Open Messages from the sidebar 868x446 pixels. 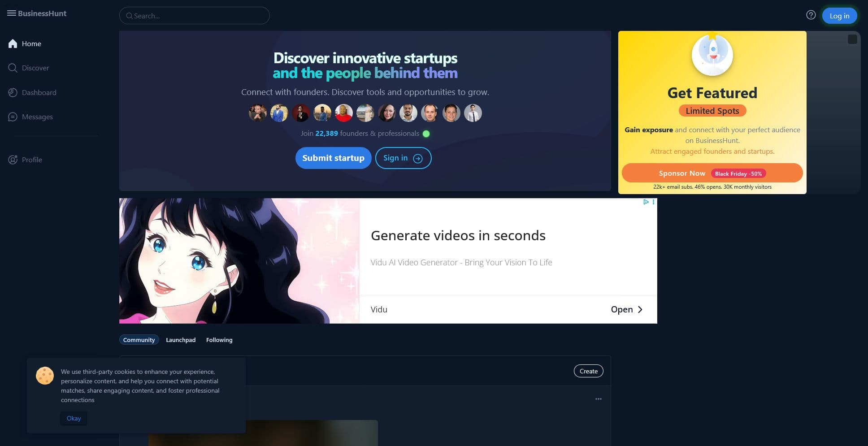tap(37, 117)
